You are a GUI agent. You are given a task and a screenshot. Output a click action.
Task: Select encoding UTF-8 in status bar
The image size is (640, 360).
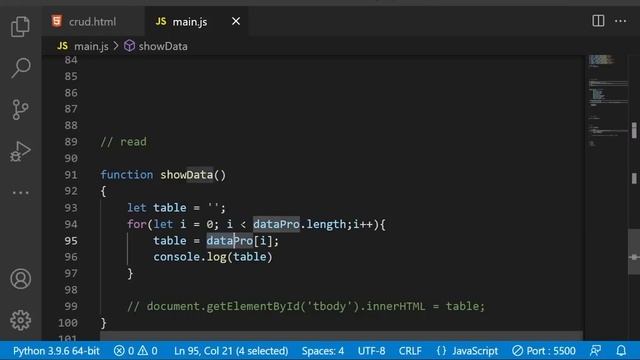[x=371, y=351]
